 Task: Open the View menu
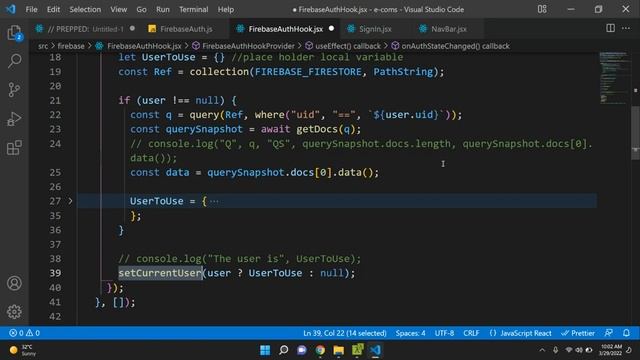click(x=118, y=9)
